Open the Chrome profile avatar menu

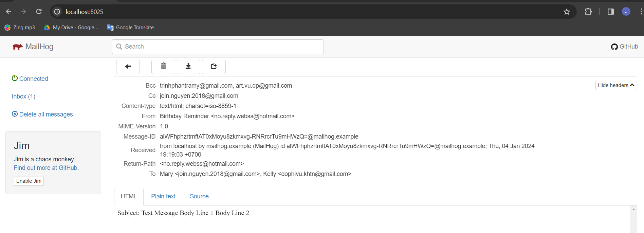tap(626, 12)
